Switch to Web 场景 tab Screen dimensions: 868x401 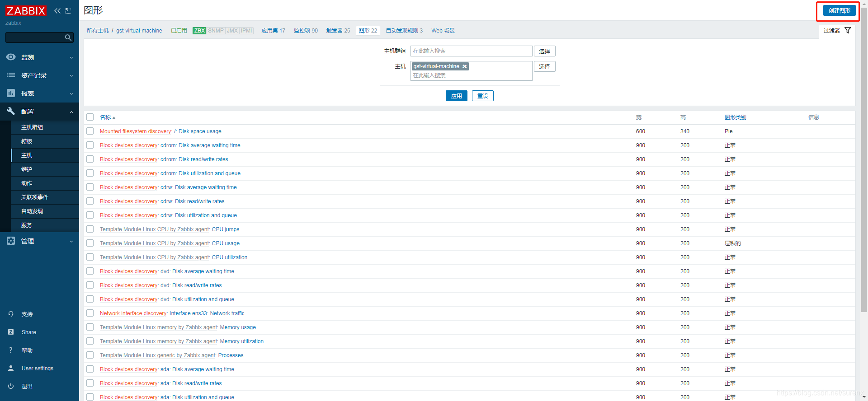click(443, 31)
